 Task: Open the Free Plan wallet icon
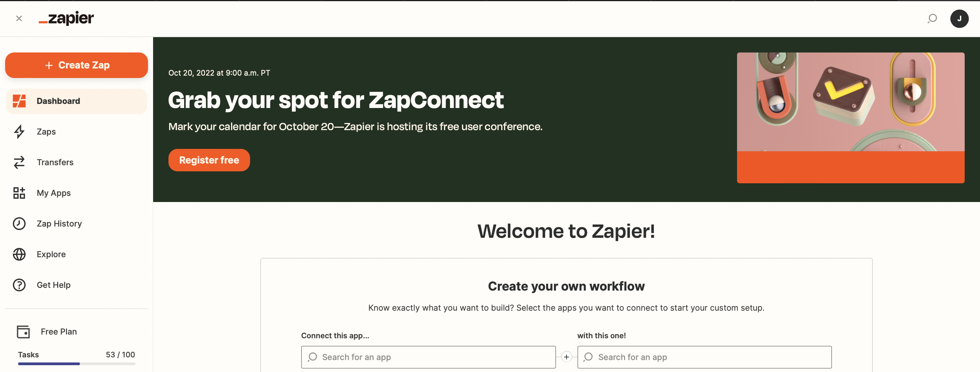tap(23, 332)
